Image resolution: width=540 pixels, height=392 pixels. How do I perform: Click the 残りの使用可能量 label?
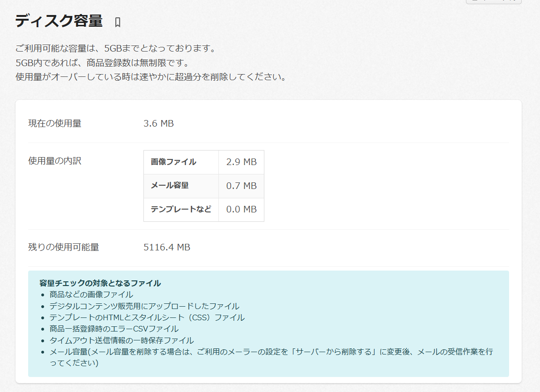[64, 247]
